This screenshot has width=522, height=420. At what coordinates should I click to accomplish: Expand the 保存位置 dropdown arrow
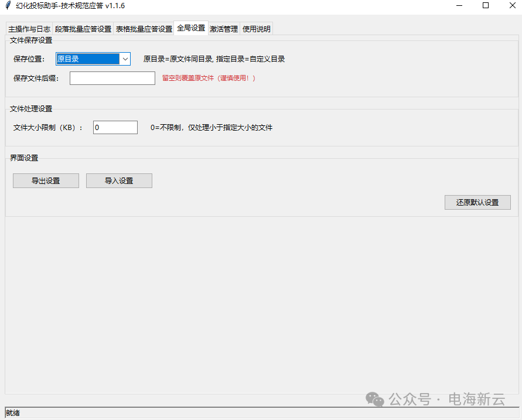pos(125,59)
